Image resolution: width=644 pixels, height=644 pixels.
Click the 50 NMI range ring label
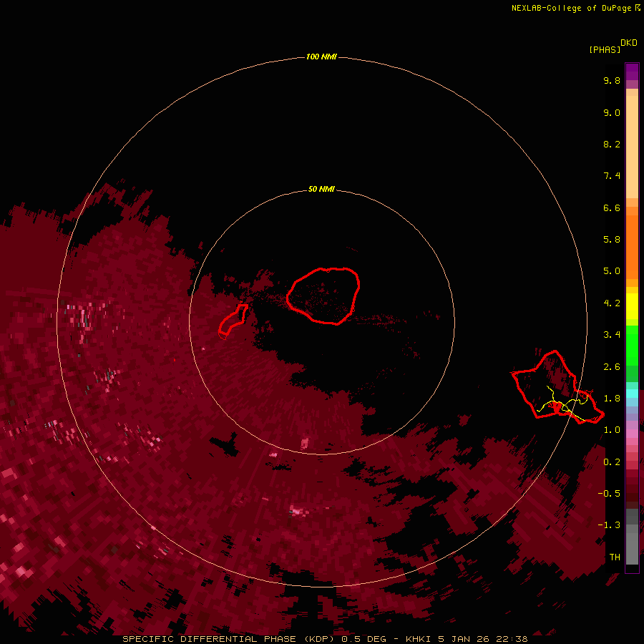coord(321,189)
